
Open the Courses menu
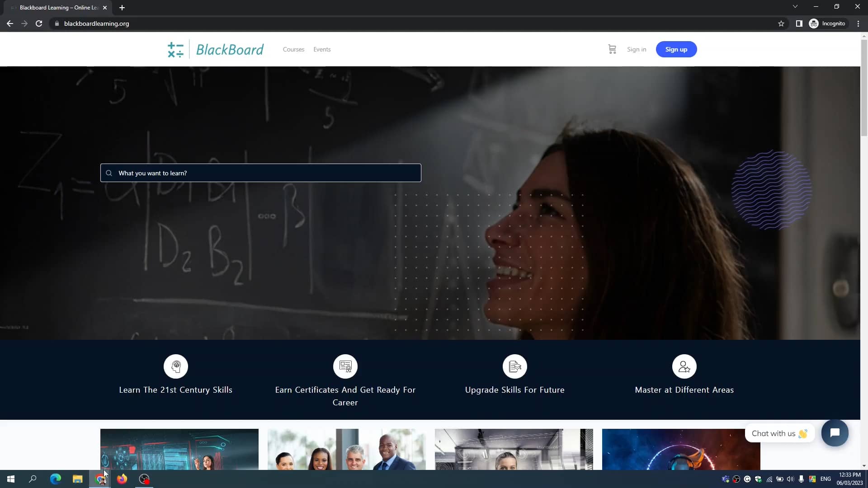coord(293,49)
